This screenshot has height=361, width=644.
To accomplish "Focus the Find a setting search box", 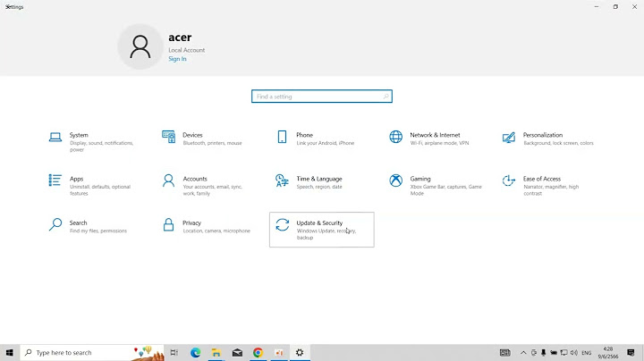I will tap(322, 97).
